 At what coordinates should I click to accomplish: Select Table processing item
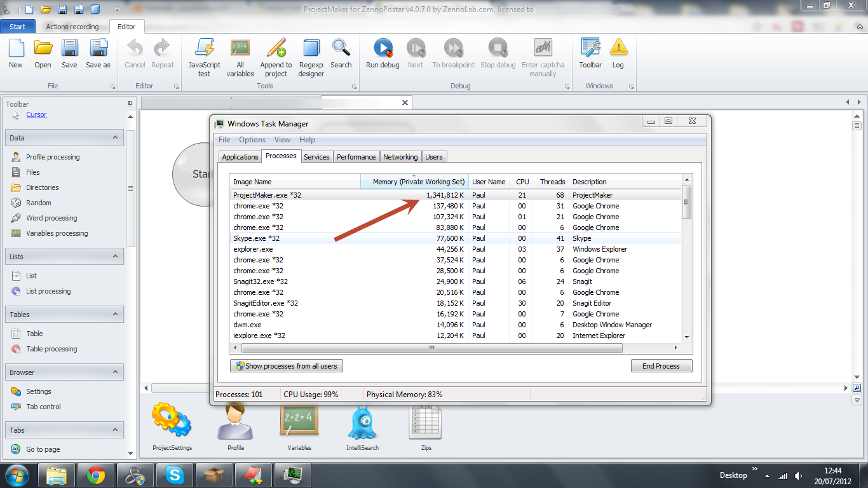pos(51,349)
